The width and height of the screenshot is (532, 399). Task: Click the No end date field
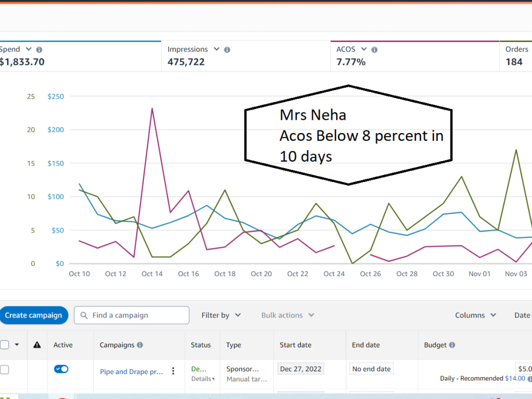point(371,369)
